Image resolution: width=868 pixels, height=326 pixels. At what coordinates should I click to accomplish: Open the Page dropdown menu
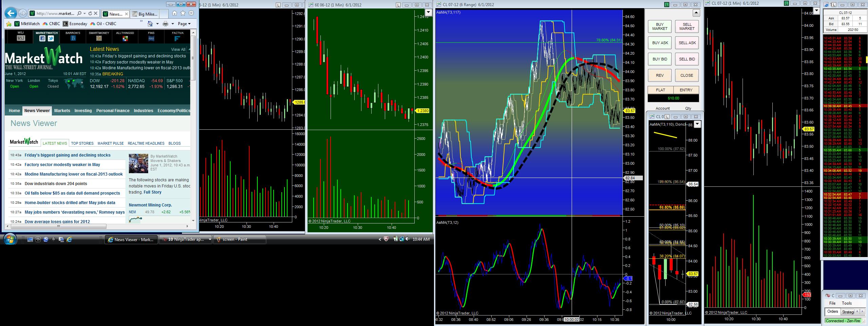(184, 24)
